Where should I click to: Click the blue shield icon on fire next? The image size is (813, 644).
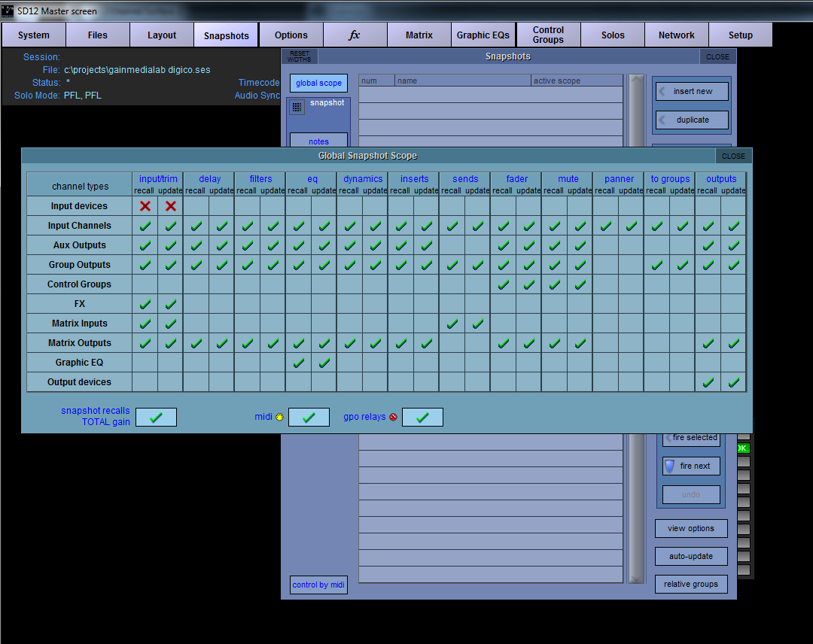(670, 466)
